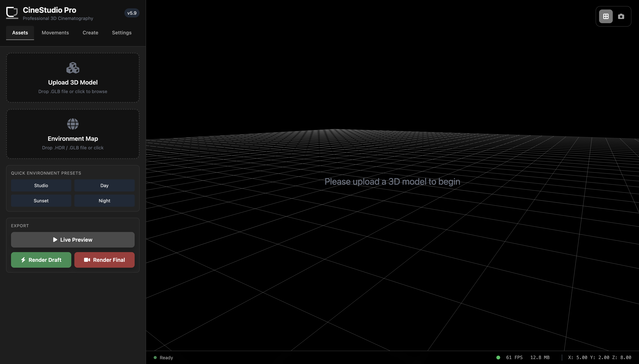Image resolution: width=639 pixels, height=364 pixels.
Task: Apply the Studio environment preset
Action: coord(41,185)
